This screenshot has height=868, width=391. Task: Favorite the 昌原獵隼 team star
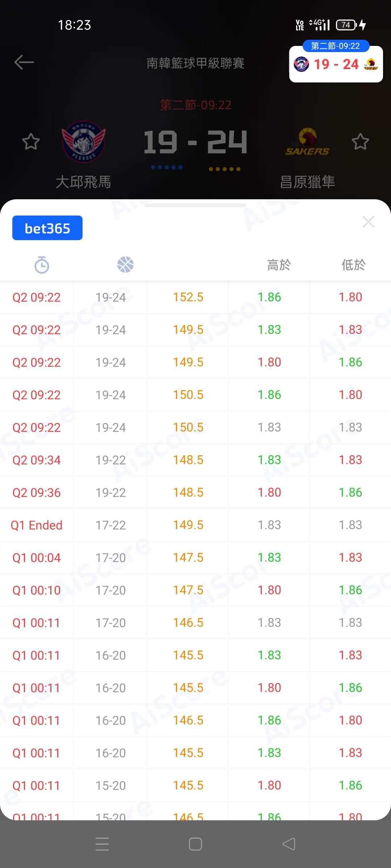[360, 141]
